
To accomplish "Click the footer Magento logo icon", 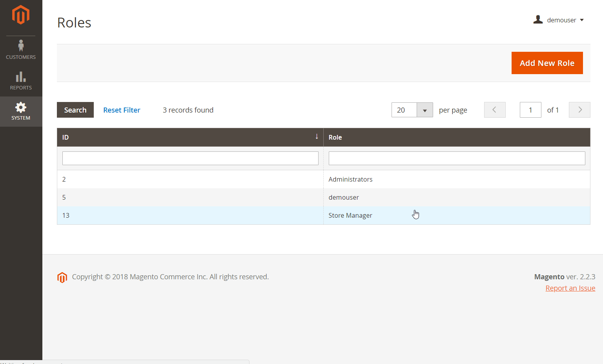I will [62, 277].
